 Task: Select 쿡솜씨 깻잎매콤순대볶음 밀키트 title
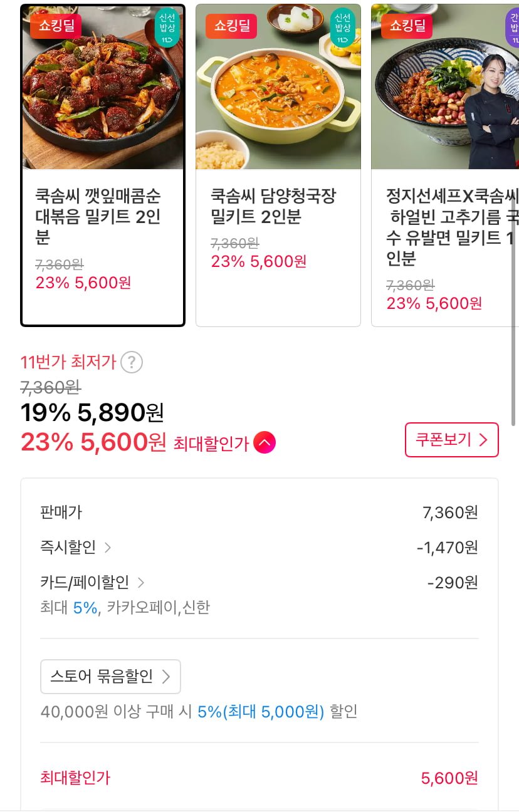[98, 217]
